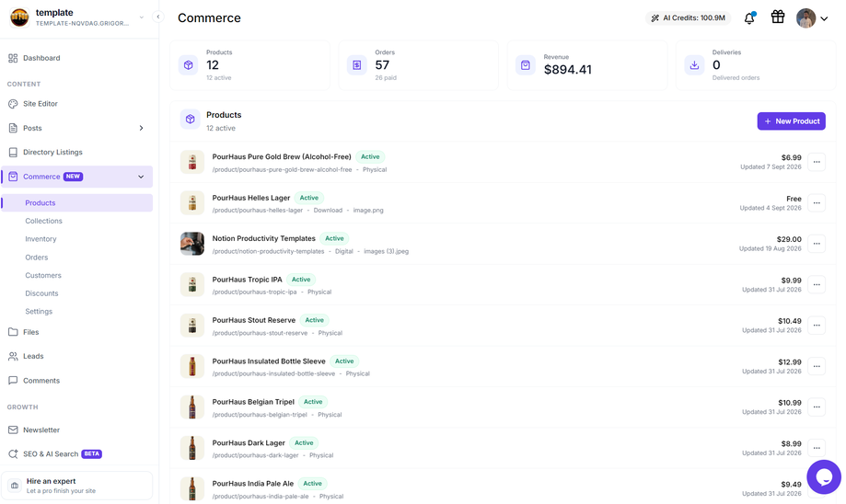Open options for Stout Reserve product
The image size is (846, 504).
[817, 325]
